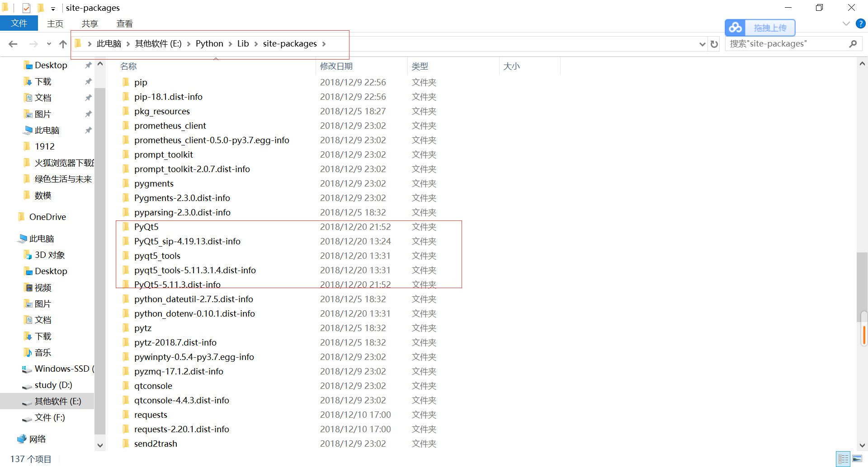The width and height of the screenshot is (868, 467).
Task: Select the pygments folder icon
Action: pyautogui.click(x=126, y=183)
